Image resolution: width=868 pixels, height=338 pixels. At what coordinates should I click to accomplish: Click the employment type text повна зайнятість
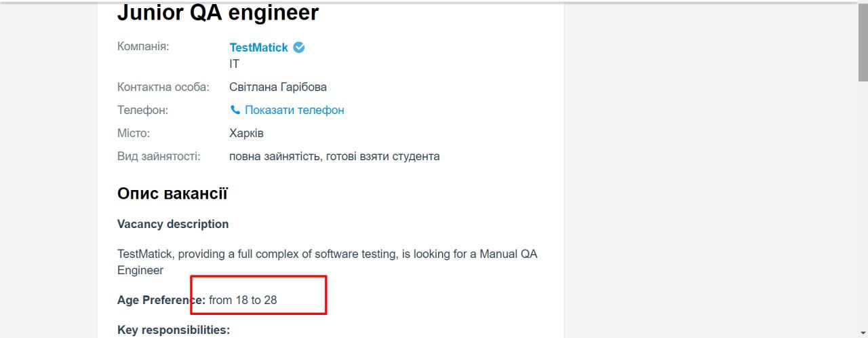(274, 156)
